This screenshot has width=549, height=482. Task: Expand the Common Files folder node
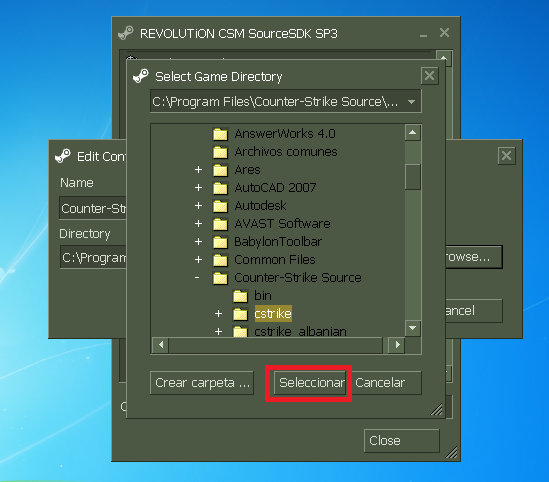click(x=199, y=260)
